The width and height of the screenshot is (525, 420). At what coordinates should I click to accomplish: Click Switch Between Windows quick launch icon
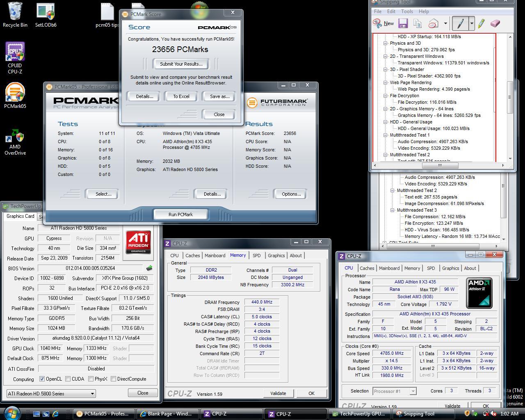point(46,414)
